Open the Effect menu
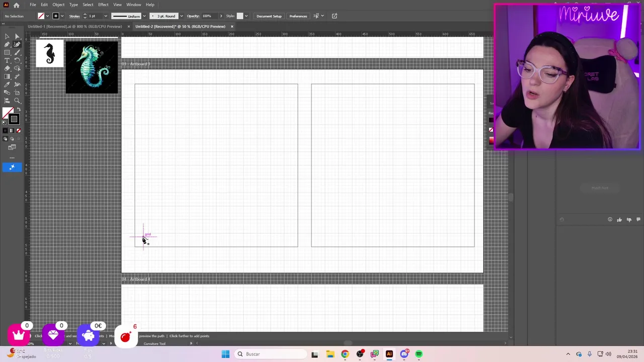The image size is (644, 362). (103, 5)
